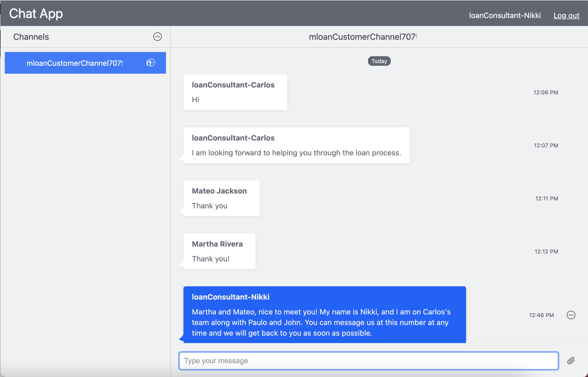The image size is (588, 377).
Task: Click the paperclip attachment icon
Action: [x=571, y=361]
